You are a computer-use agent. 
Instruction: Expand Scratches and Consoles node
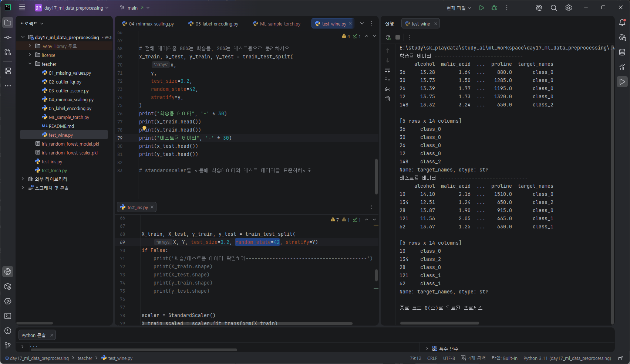(x=23, y=188)
